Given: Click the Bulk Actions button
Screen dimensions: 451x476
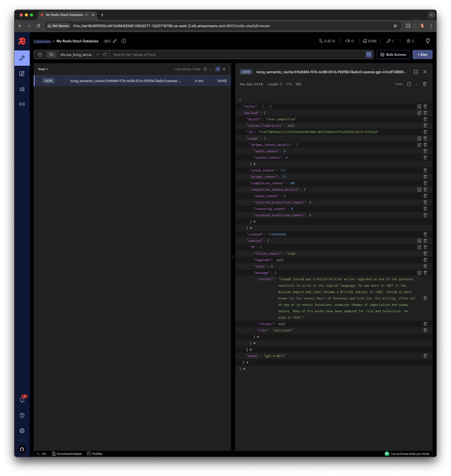Looking at the screenshot, I should click(393, 55).
